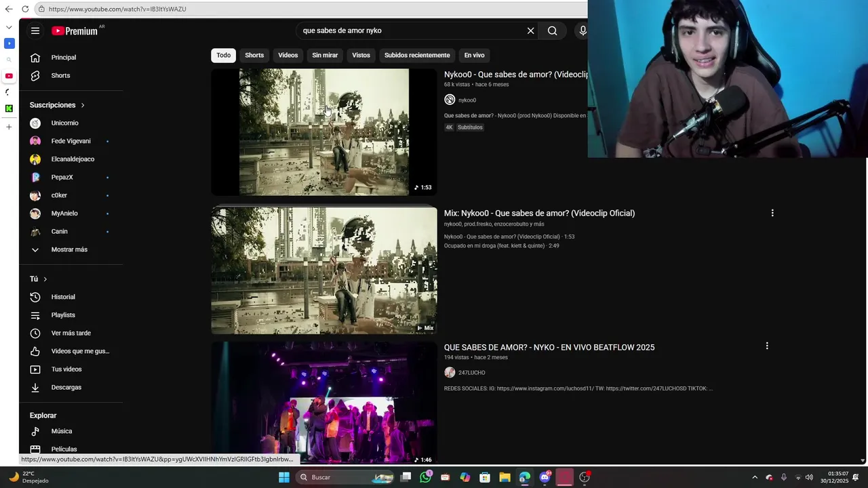Run search with the magnifier button
Viewport: 868px width, 488px height.
553,30
